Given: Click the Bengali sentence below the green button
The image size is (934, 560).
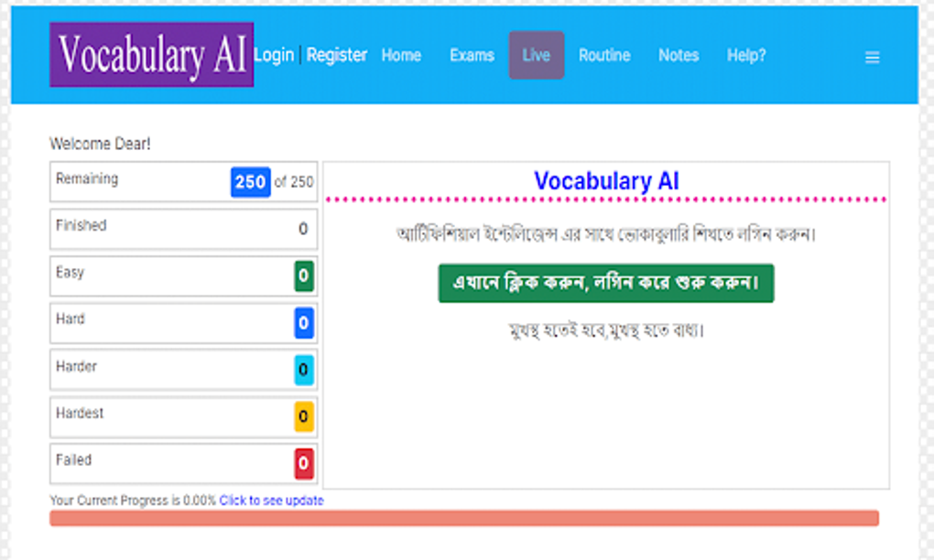Looking at the screenshot, I should 606,329.
